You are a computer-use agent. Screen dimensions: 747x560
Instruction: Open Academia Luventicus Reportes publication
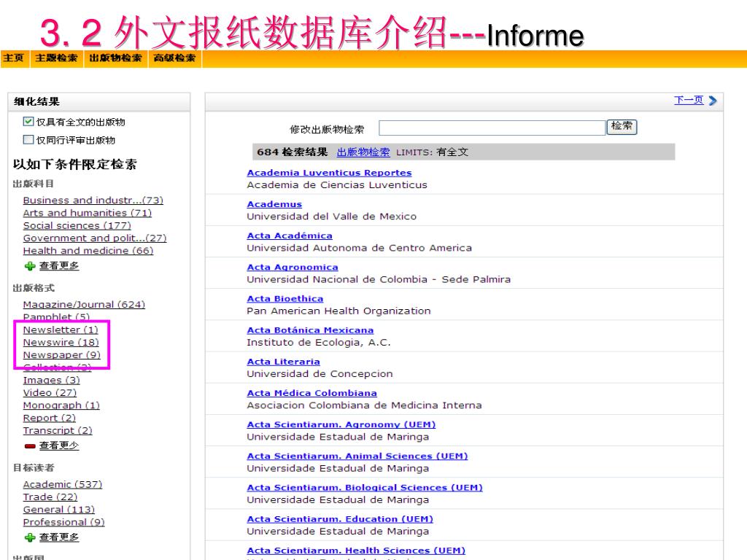(x=329, y=173)
